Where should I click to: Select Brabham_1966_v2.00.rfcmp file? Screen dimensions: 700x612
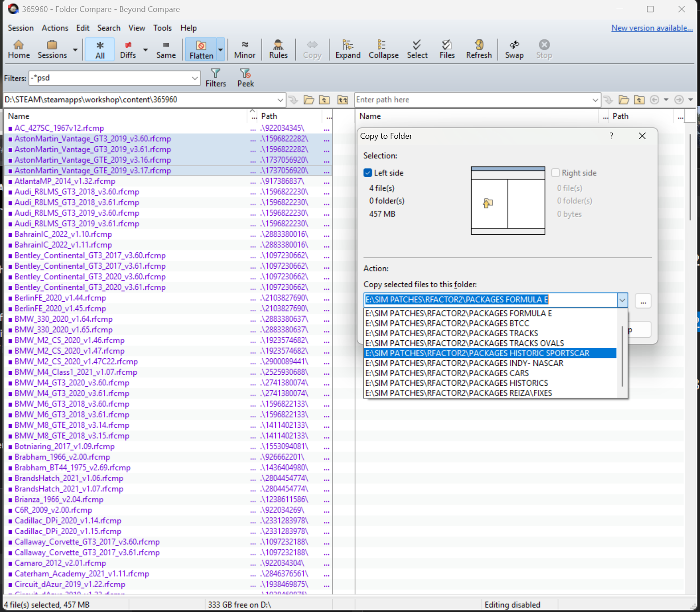pyautogui.click(x=62, y=457)
